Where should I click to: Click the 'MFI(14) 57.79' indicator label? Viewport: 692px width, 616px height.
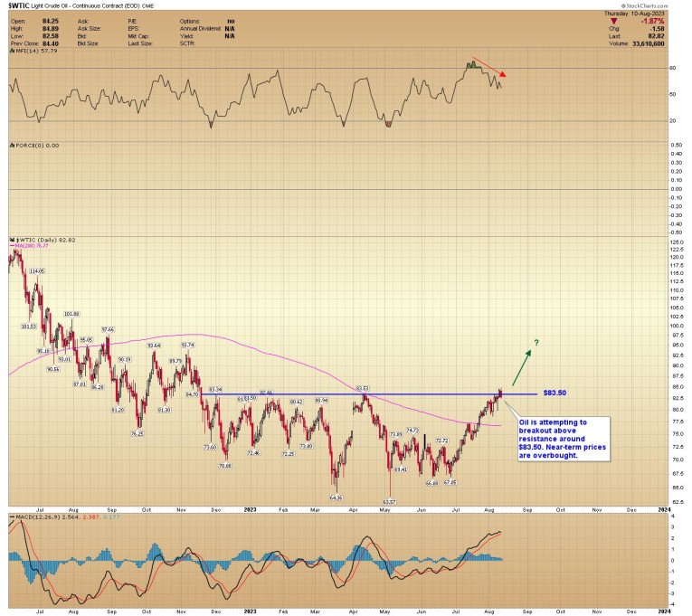[33, 52]
